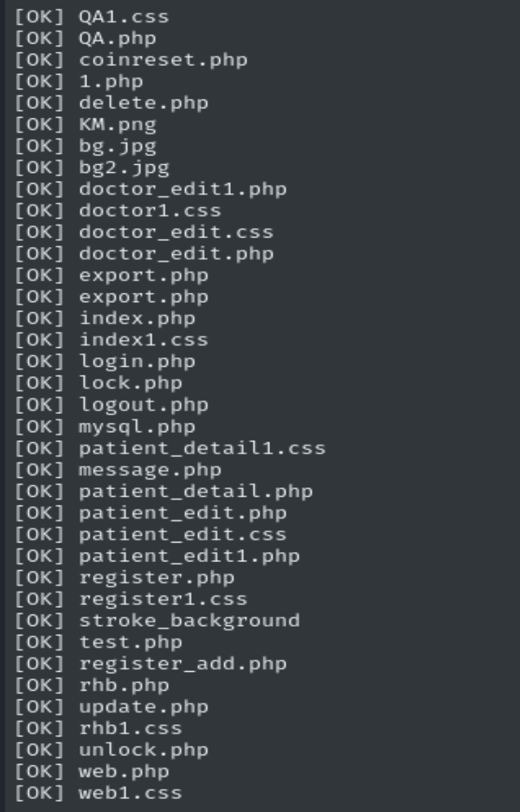This screenshot has width=520, height=812.
Task: Select the coinreset.php entry
Action: point(163,60)
